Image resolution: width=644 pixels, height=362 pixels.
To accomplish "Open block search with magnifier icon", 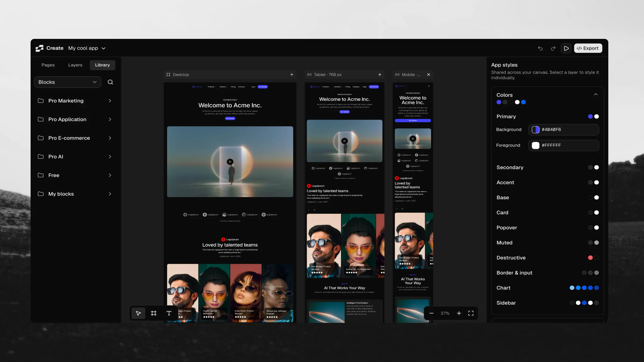I will 110,82.
